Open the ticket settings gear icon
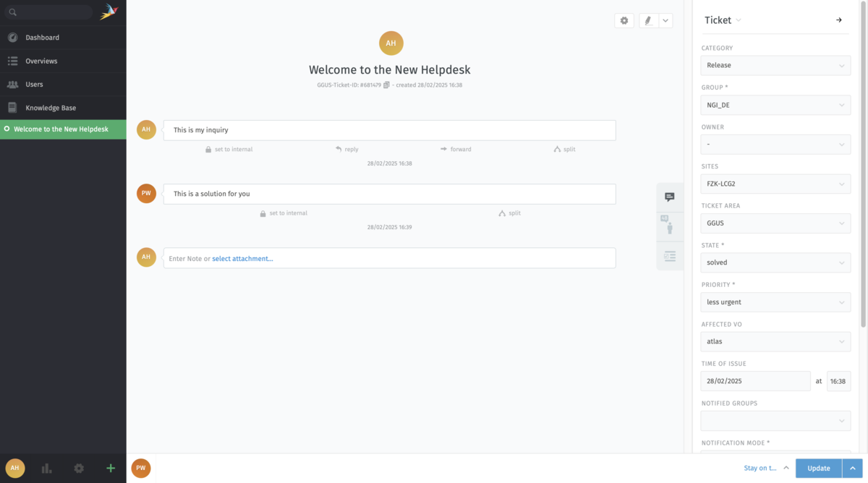This screenshot has height=483, width=868. [x=624, y=21]
